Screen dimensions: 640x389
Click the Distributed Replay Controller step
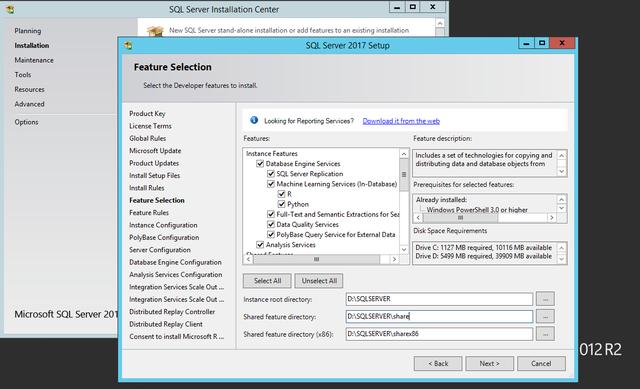(172, 312)
